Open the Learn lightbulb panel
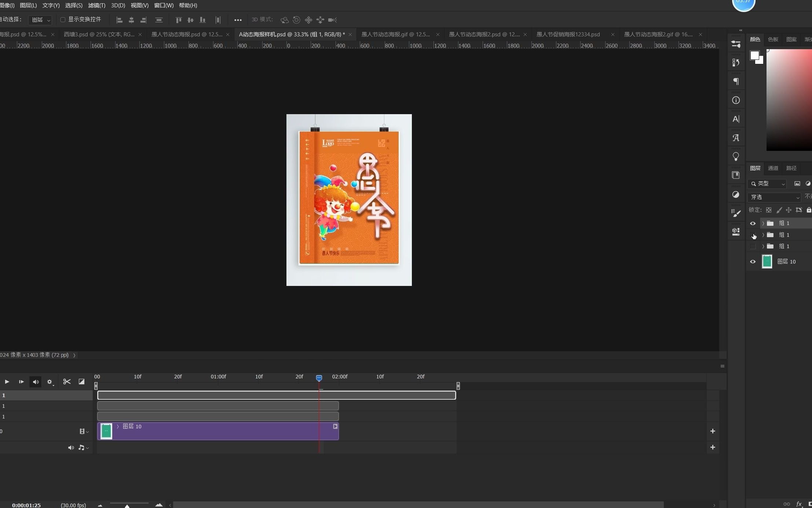This screenshot has width=812, height=508. 736,157
